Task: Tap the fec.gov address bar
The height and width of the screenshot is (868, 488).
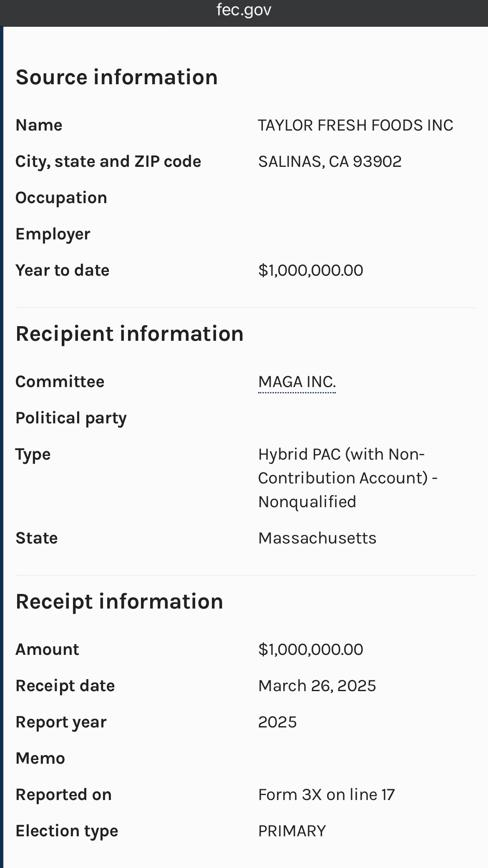Action: (244, 10)
